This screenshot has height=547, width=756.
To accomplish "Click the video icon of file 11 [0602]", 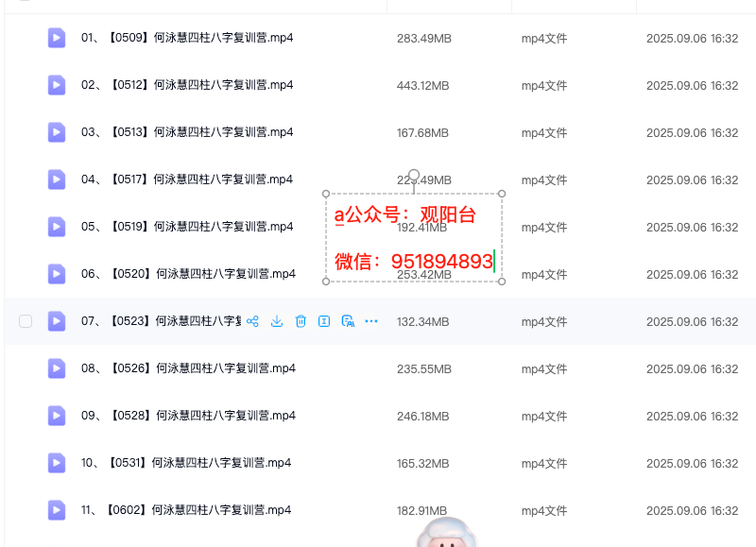I will [x=57, y=510].
